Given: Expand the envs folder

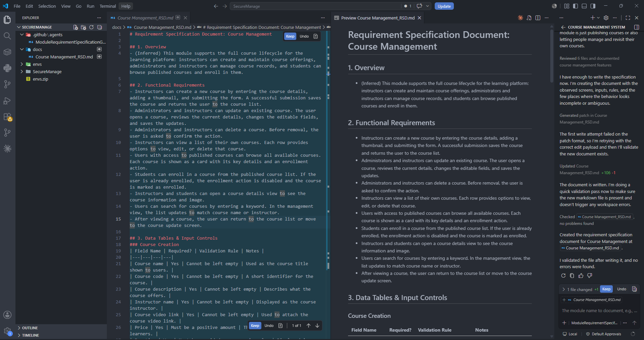Looking at the screenshot, I should [x=22, y=64].
